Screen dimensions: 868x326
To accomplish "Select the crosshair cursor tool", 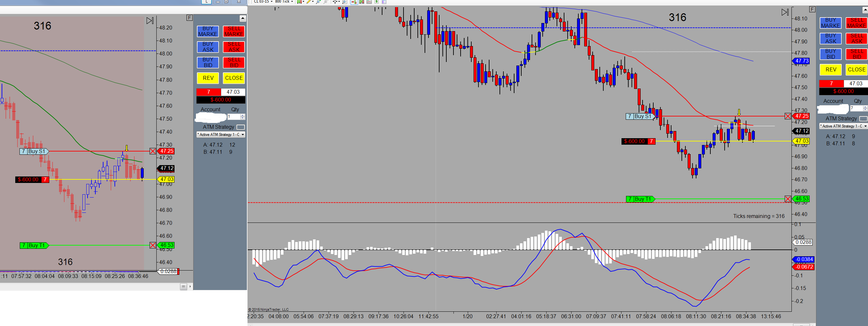I will pyautogui.click(x=335, y=2).
